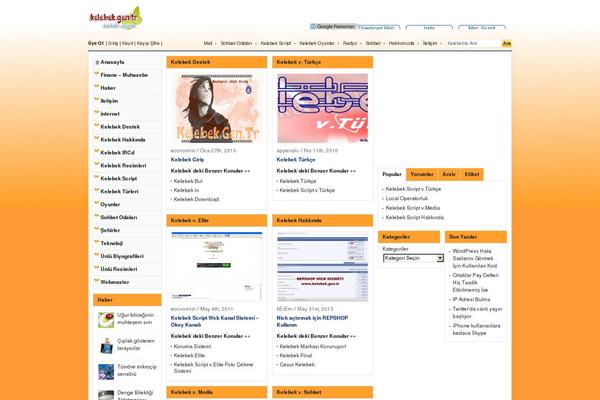Open Kelebek Script in top menu
Image resolution: width=600 pixels, height=400 pixels.
point(276,43)
